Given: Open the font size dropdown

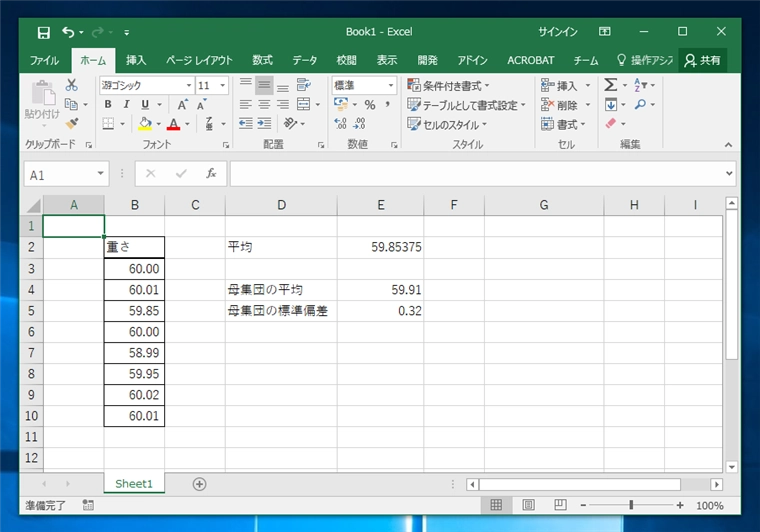Looking at the screenshot, I should [x=222, y=86].
